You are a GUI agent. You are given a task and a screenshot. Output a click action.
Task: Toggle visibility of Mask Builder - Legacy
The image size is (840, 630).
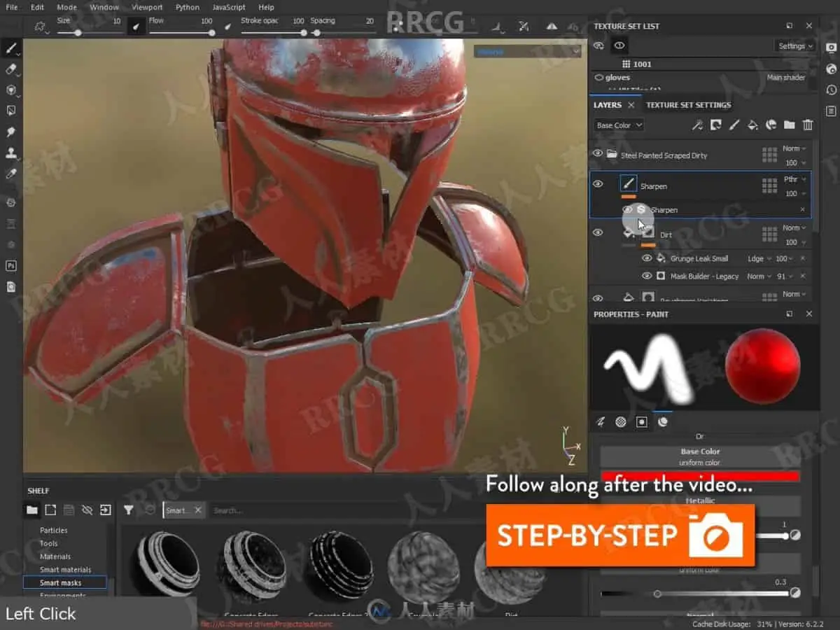(x=647, y=276)
